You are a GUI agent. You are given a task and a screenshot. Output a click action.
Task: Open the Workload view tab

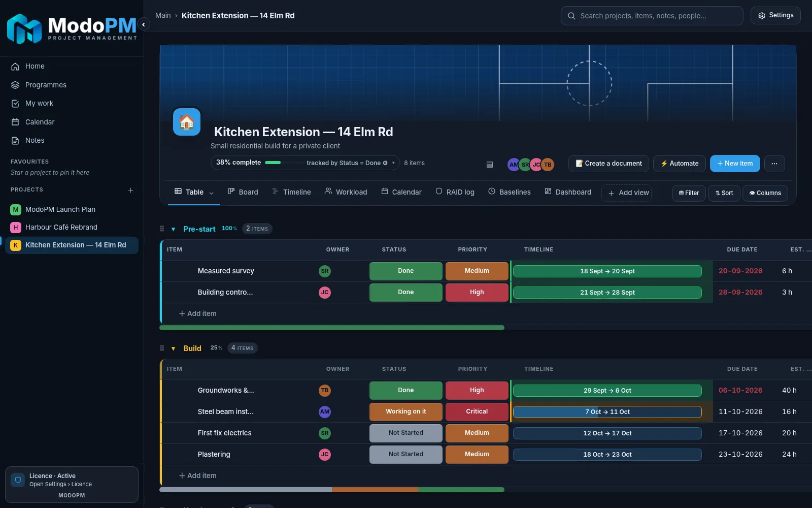[346, 192]
